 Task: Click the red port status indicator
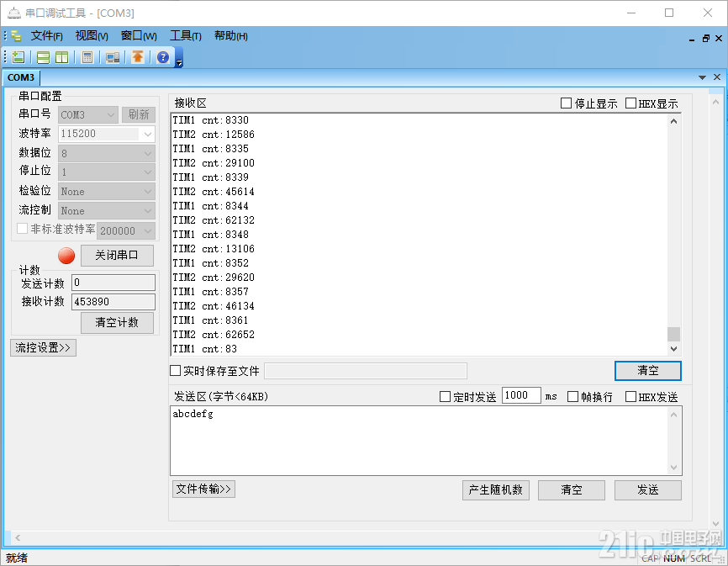(x=66, y=256)
